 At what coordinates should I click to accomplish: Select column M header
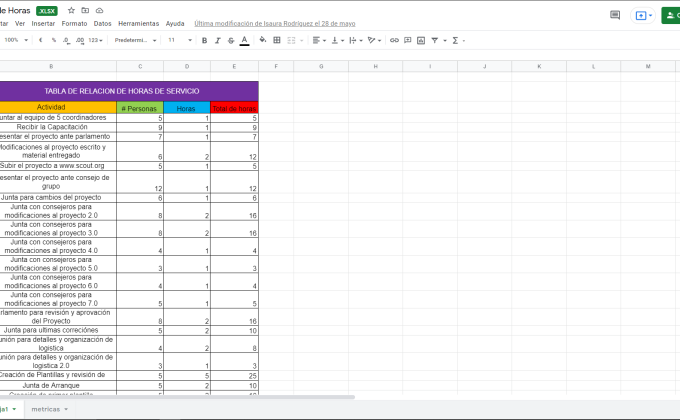(648, 66)
